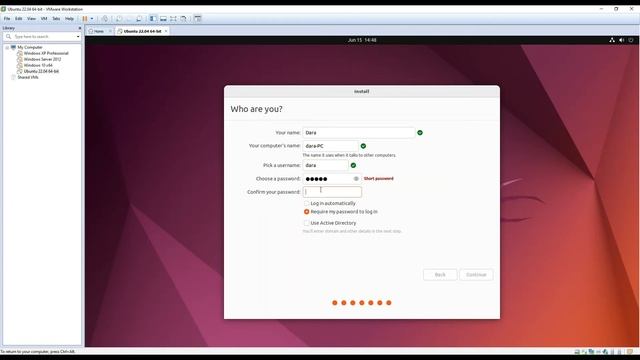Open the File menu
This screenshot has width=640, height=360.
(x=7, y=19)
